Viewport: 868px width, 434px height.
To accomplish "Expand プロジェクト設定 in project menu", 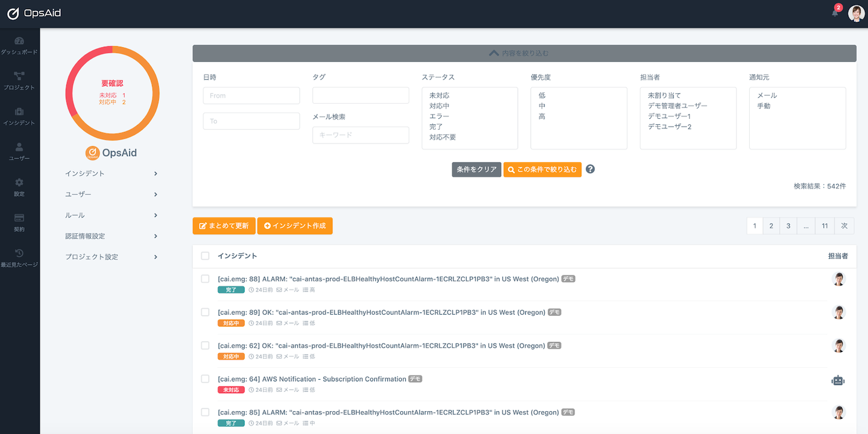I will click(112, 257).
